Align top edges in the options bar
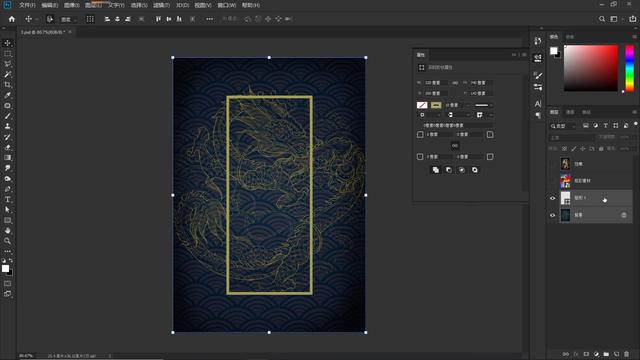 click(x=158, y=19)
